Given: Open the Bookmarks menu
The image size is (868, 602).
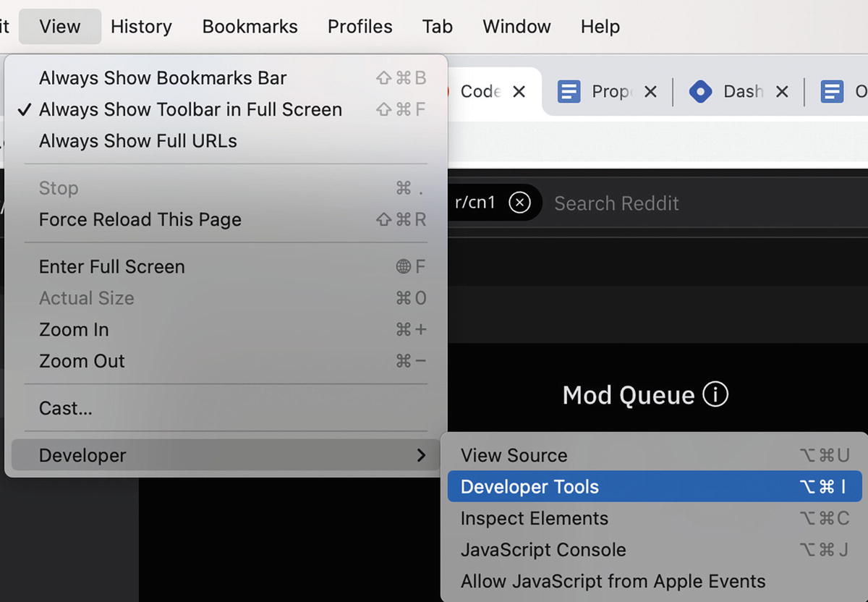Looking at the screenshot, I should (250, 27).
